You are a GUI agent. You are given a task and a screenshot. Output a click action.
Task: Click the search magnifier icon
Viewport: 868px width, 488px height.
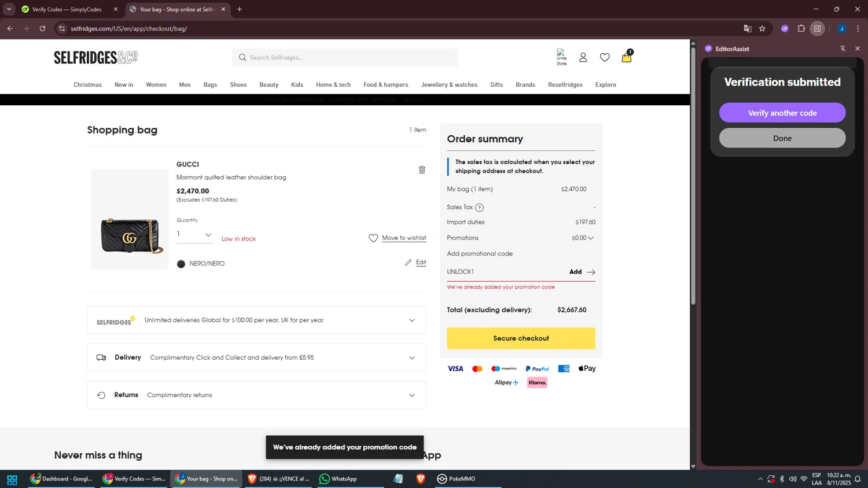(242, 57)
